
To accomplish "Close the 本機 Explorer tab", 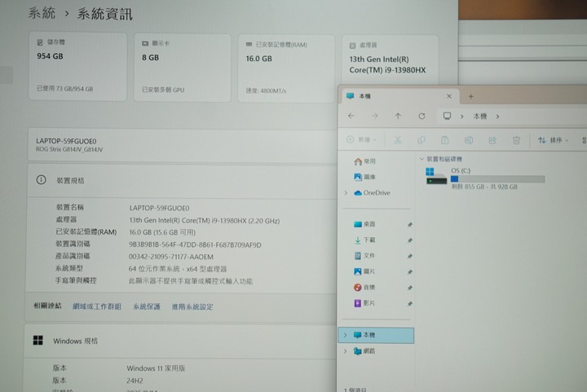I will 449,96.
